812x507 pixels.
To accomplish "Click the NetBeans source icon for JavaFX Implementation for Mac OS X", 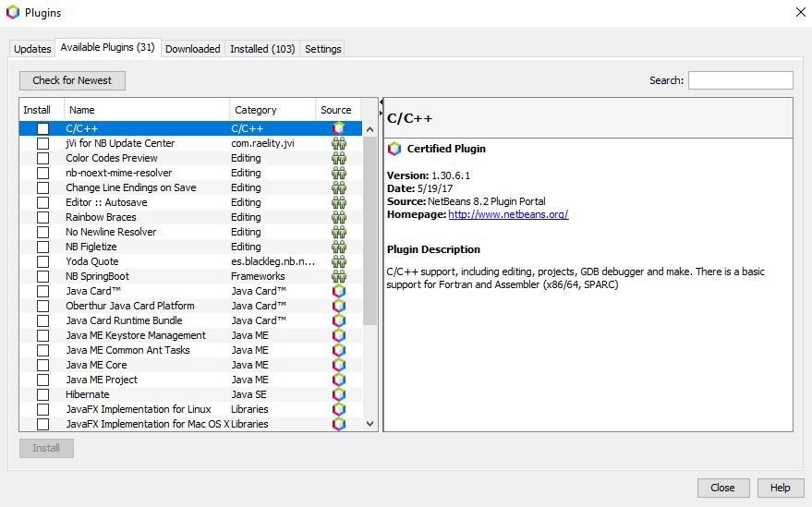I will click(339, 424).
